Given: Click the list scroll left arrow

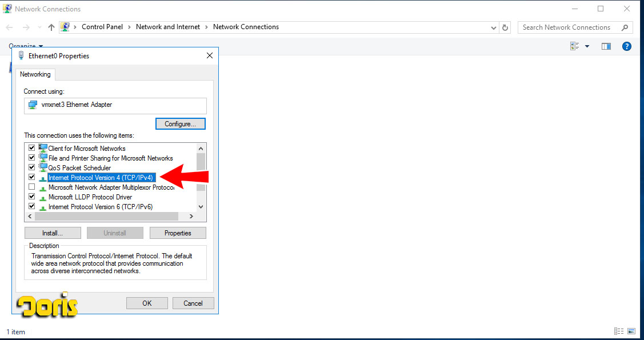Looking at the screenshot, I should pyautogui.click(x=30, y=216).
